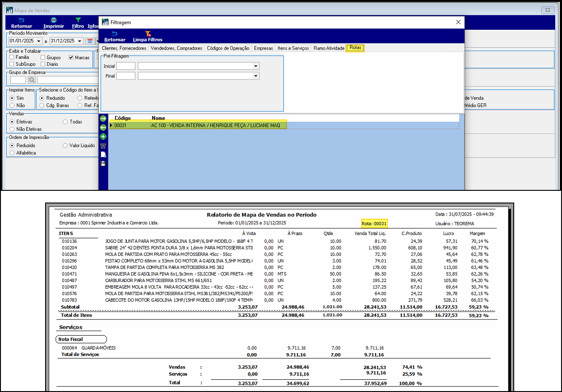Open the Ramo Atividade tab
The width and height of the screenshot is (562, 392).
[329, 48]
